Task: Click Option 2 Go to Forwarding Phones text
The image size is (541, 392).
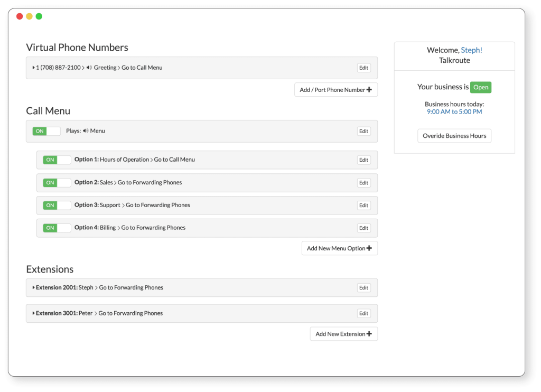Action: (150, 182)
